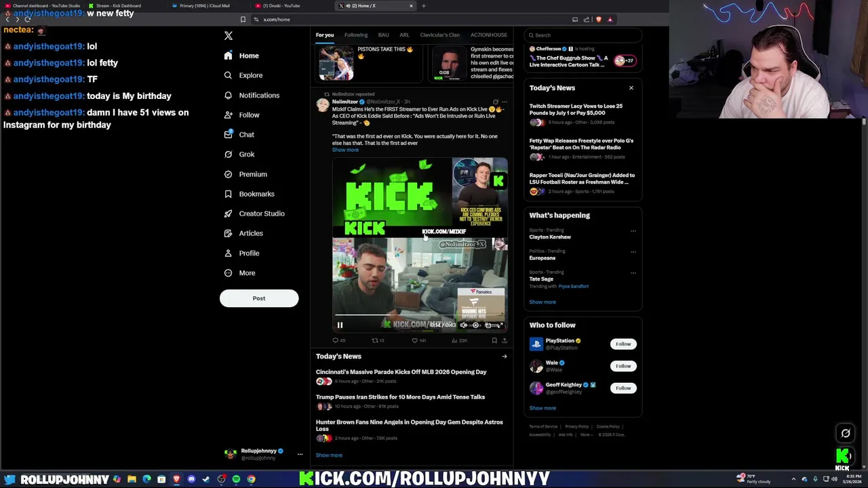868x488 pixels.
Task: Open Fetty Wap Freestyle news story
Action: click(x=582, y=148)
